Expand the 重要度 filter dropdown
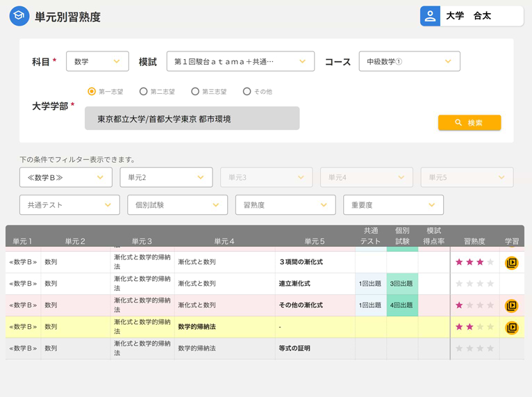 coord(393,205)
